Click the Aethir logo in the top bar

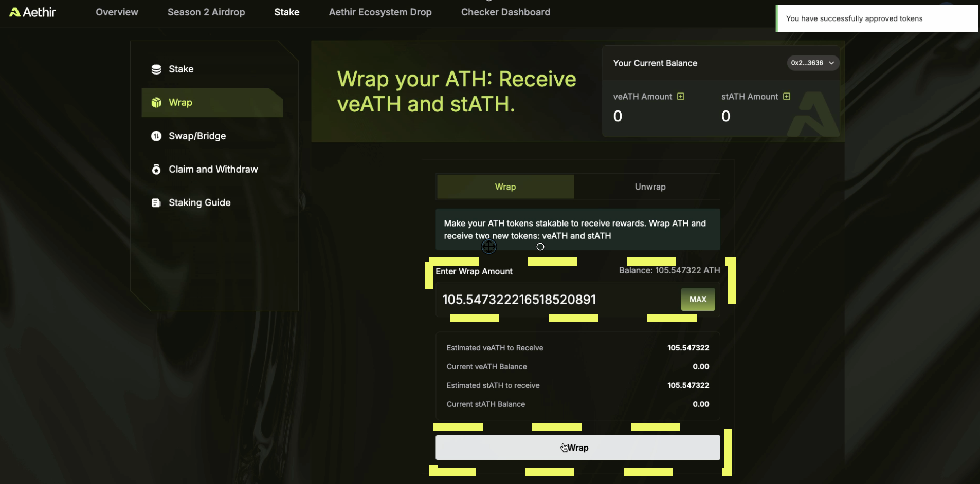pos(32,12)
